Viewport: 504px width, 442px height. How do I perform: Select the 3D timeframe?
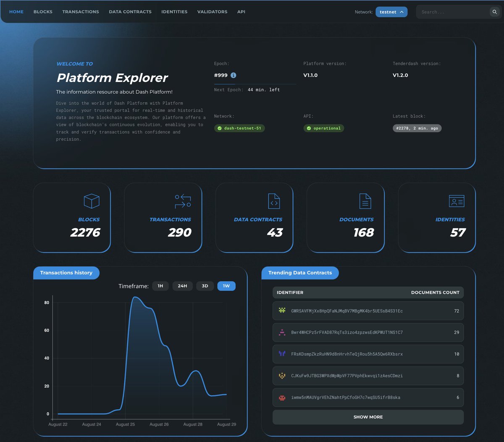coord(205,286)
